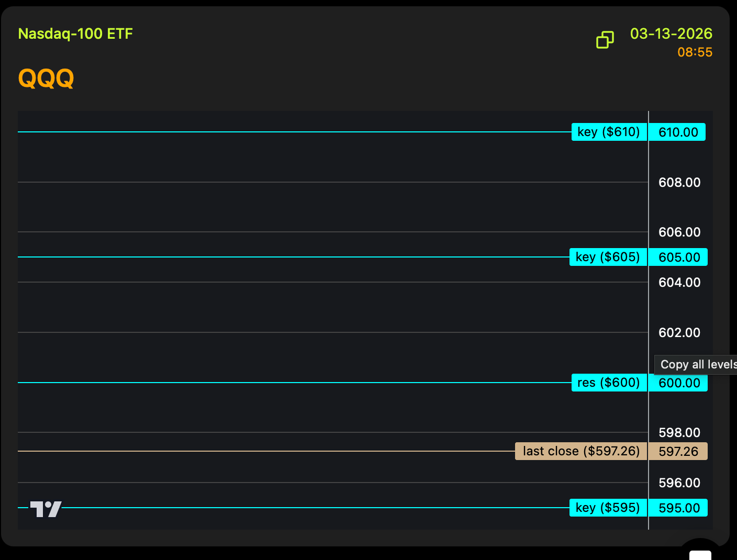
Task: Click the key ($610) level label
Action: [609, 132]
